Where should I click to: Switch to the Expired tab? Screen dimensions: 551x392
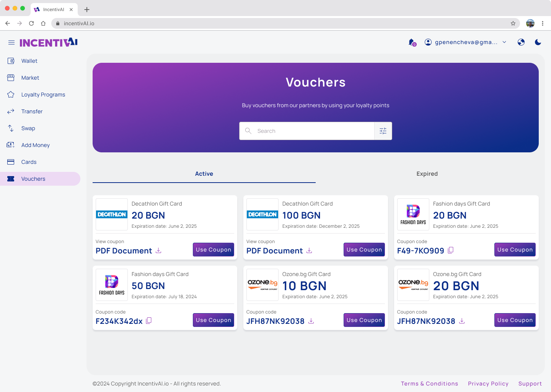click(427, 173)
